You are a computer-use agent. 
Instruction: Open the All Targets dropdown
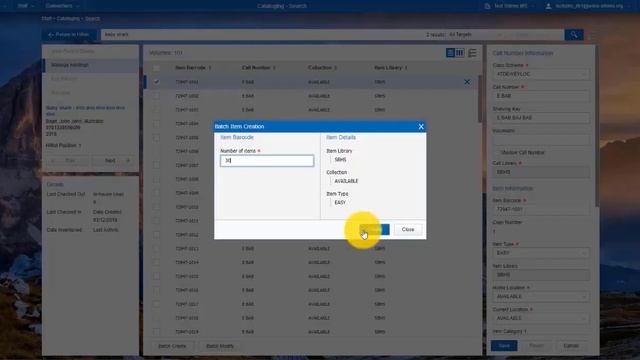476,35
